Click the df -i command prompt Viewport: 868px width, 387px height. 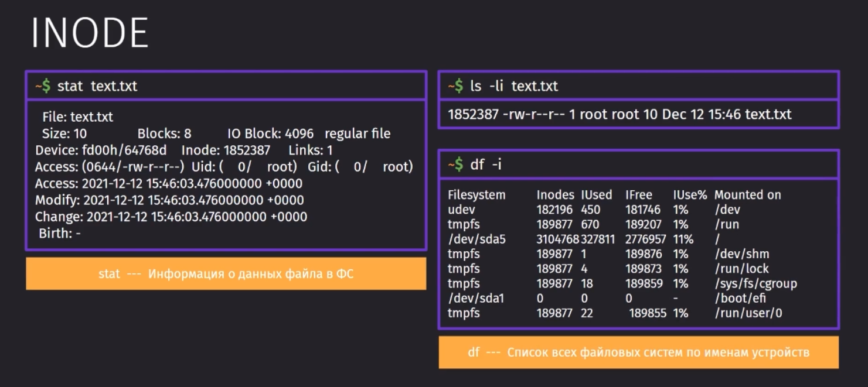(475, 165)
